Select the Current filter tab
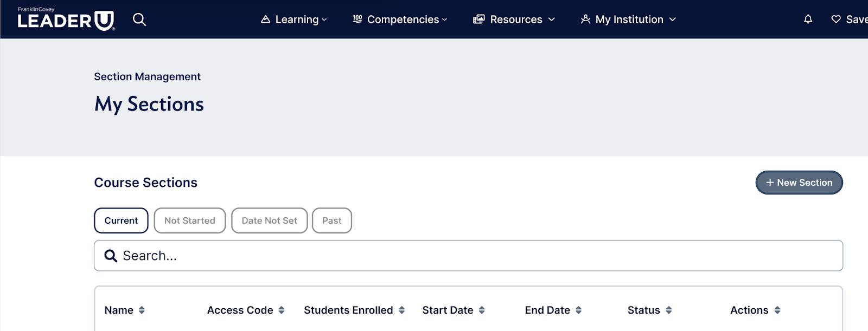 coord(121,220)
